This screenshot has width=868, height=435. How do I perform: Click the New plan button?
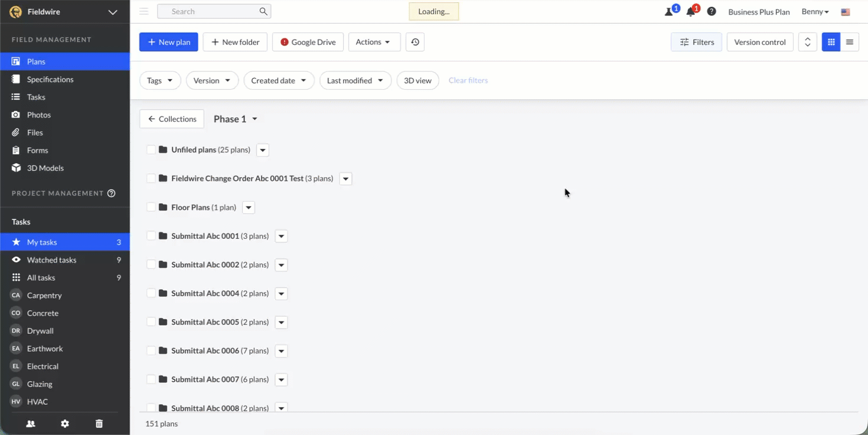169,42
